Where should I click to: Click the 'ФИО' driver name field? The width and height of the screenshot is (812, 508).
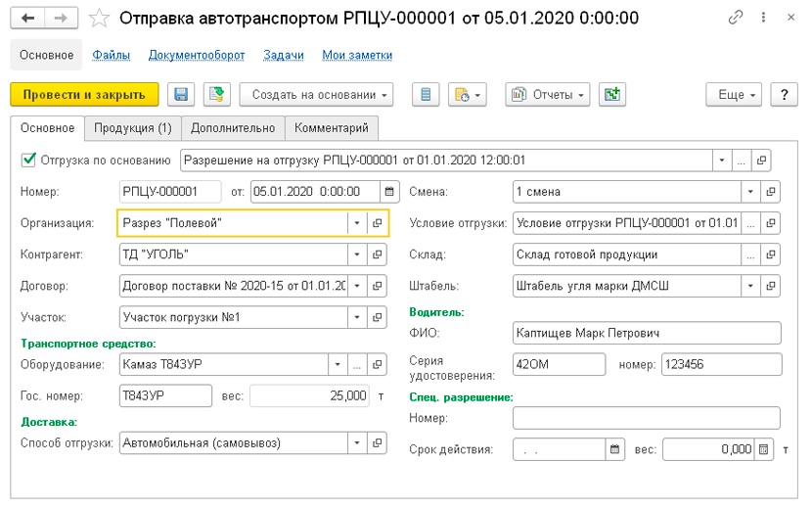click(646, 333)
